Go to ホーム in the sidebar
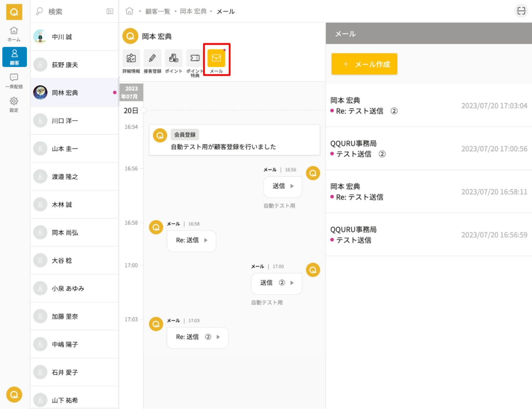 click(14, 34)
